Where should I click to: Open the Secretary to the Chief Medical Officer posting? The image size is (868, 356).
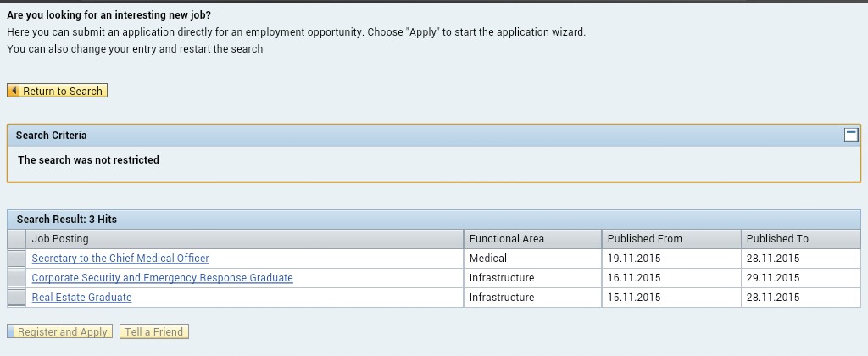tap(120, 259)
